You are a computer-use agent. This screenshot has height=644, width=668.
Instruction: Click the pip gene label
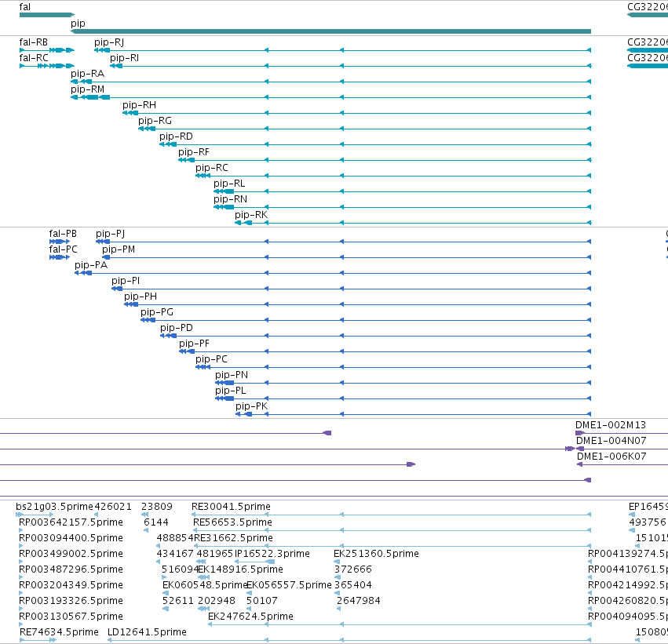click(78, 24)
